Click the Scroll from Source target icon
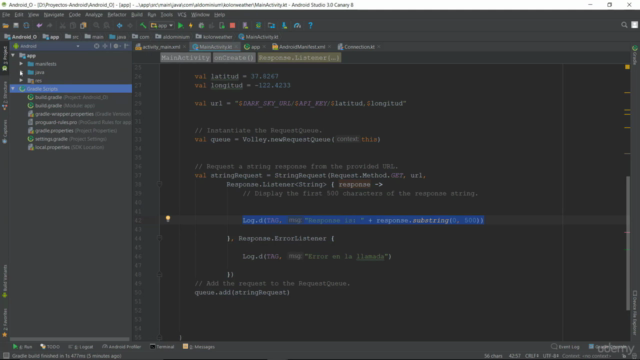This screenshot has width=640, height=360. pos(96,46)
